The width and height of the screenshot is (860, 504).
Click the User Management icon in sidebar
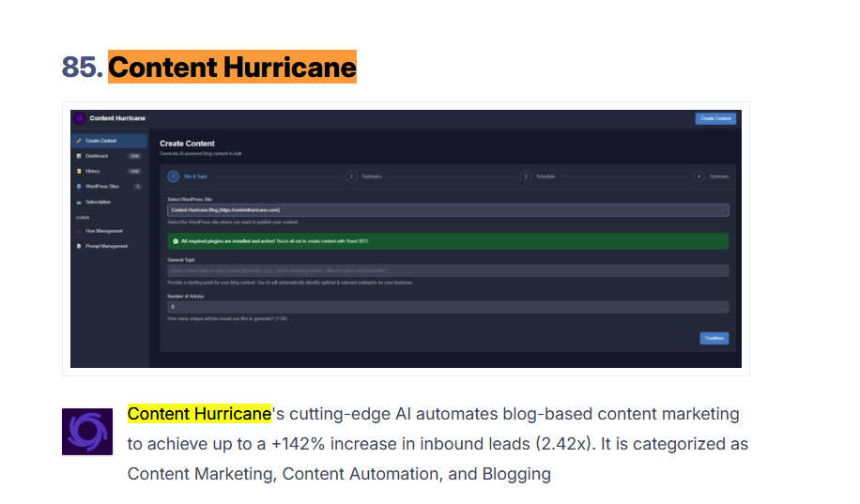79,231
